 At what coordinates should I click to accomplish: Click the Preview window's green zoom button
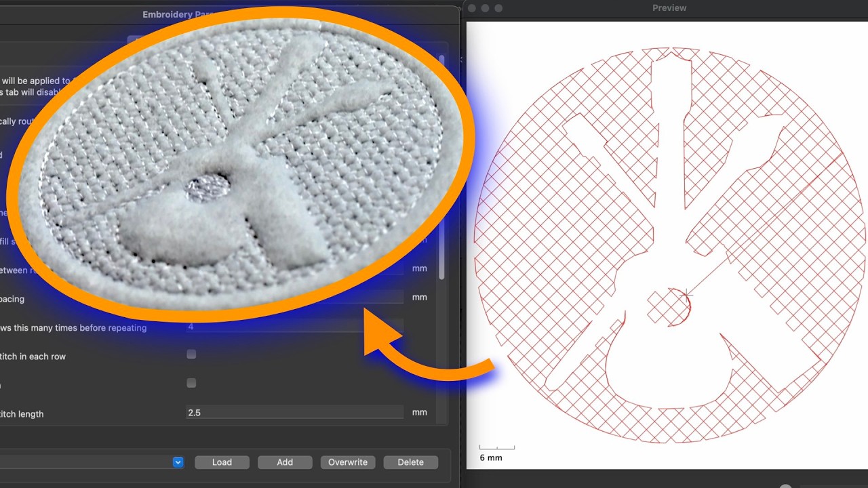pos(499,8)
